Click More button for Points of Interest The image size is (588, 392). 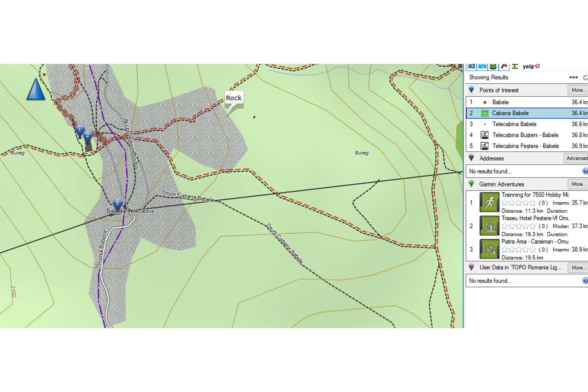[x=578, y=90]
